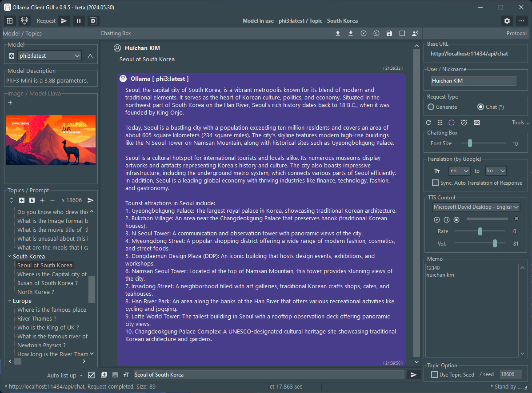Adjust the TTS Vol. slider handle

(x=495, y=243)
